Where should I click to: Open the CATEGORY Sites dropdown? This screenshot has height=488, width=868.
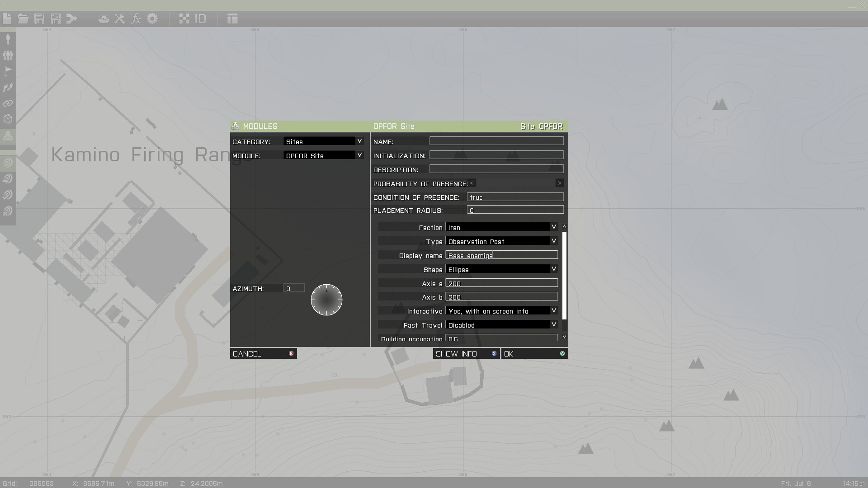[323, 141]
